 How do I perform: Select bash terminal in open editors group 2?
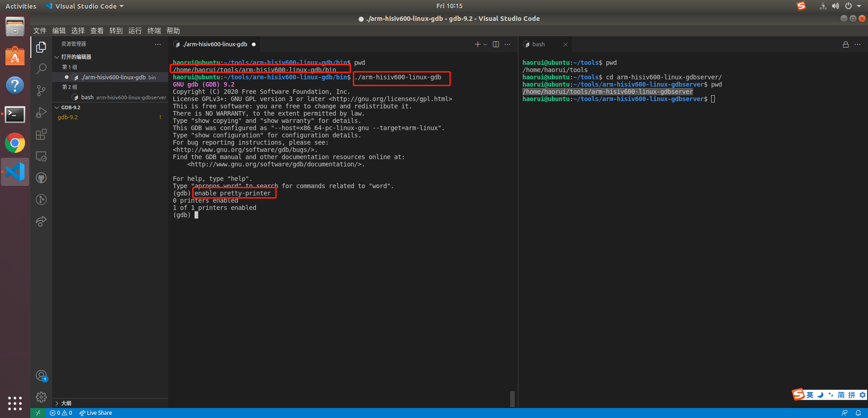pos(110,97)
